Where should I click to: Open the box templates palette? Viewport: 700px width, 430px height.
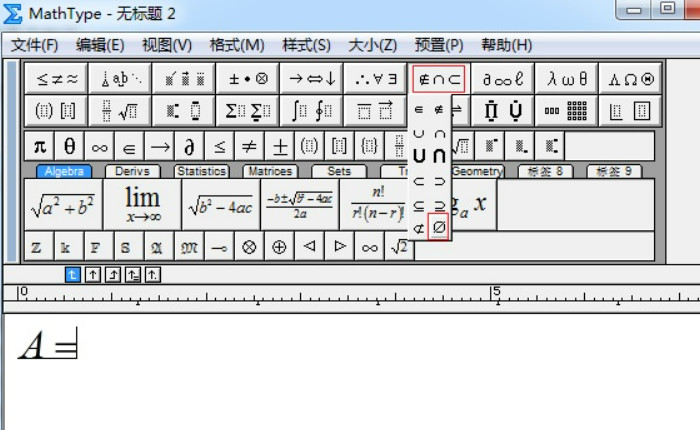[630, 110]
